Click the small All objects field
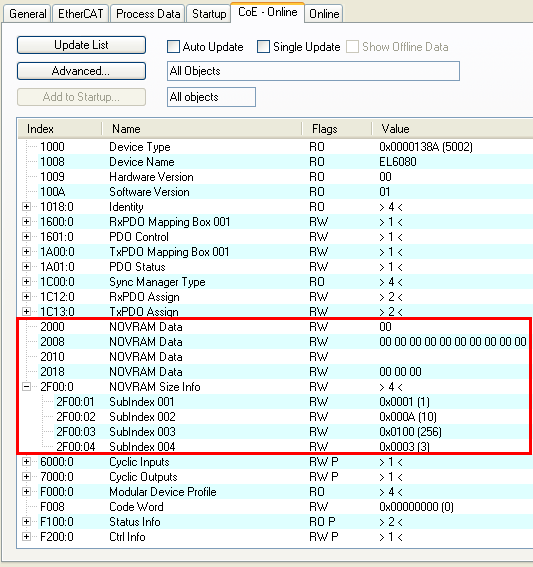 coord(211,97)
